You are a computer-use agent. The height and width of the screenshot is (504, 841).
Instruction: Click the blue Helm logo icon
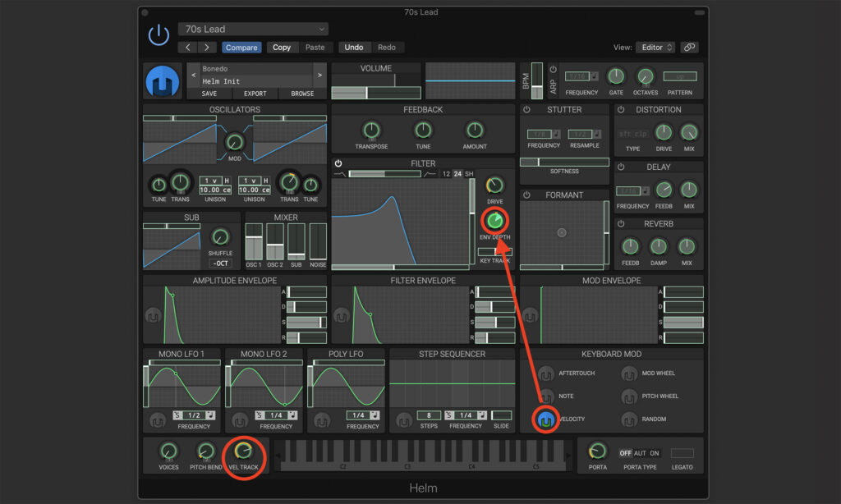coord(163,81)
